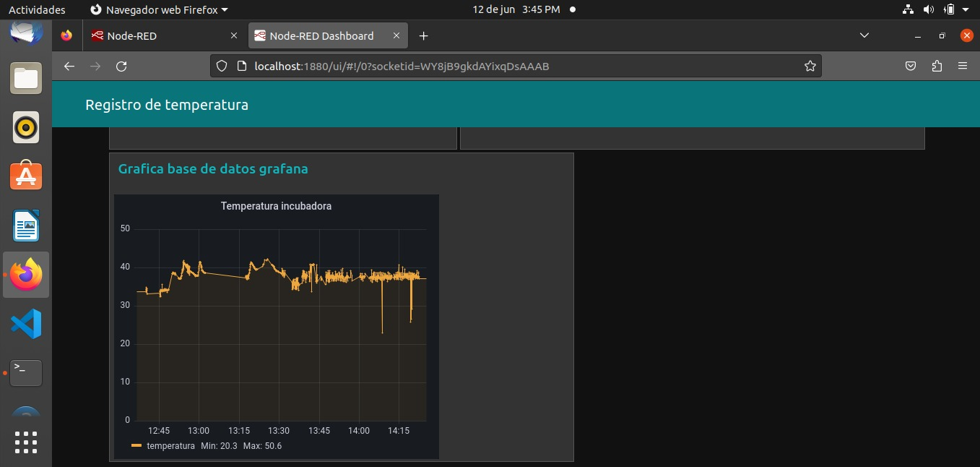
Task: Open the Extensions puzzle-piece icon
Action: coord(937,65)
